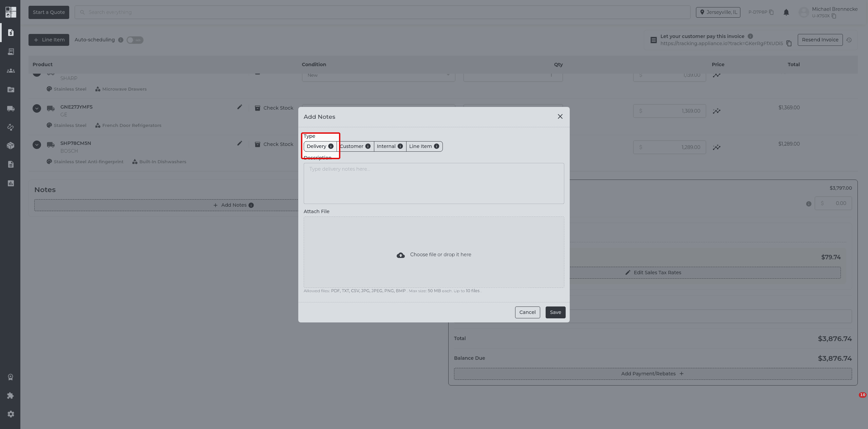
Task: Start a new quote
Action: pos(49,12)
